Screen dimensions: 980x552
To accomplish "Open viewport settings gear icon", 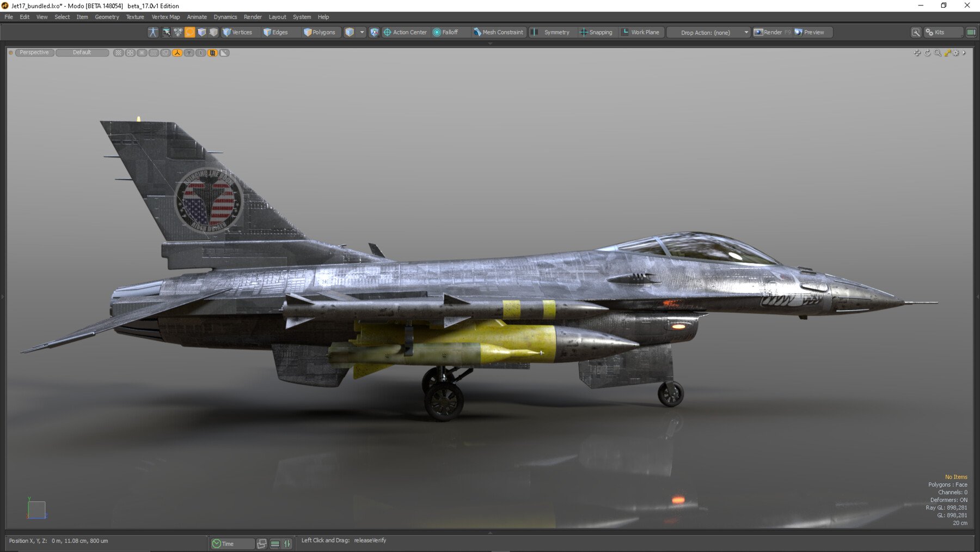I will click(956, 53).
